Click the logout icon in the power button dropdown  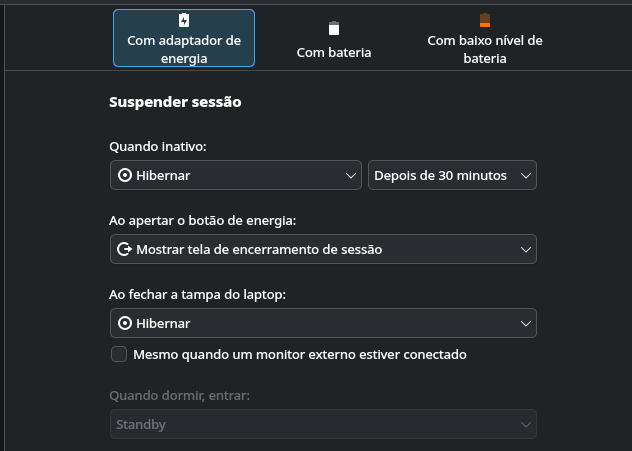(125, 249)
